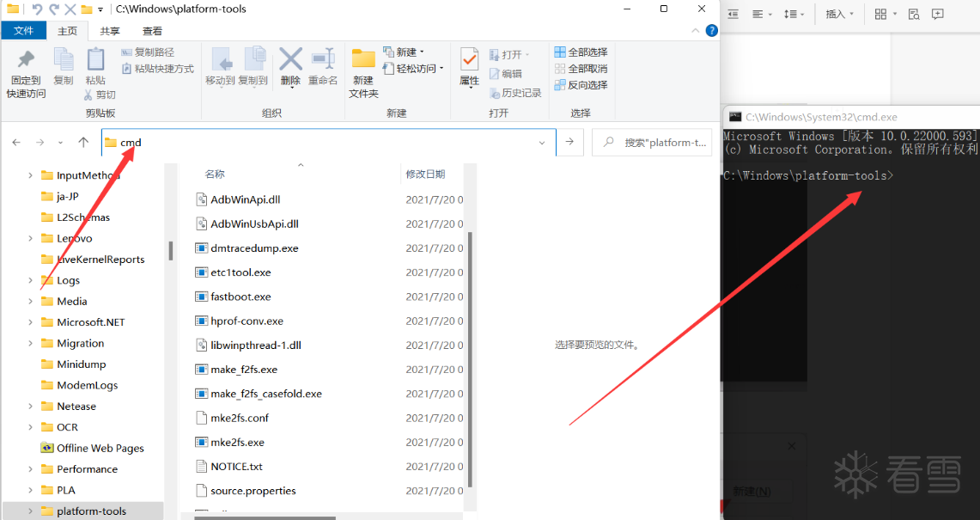
Task: Click the redo icon in title bar
Action: 54,9
